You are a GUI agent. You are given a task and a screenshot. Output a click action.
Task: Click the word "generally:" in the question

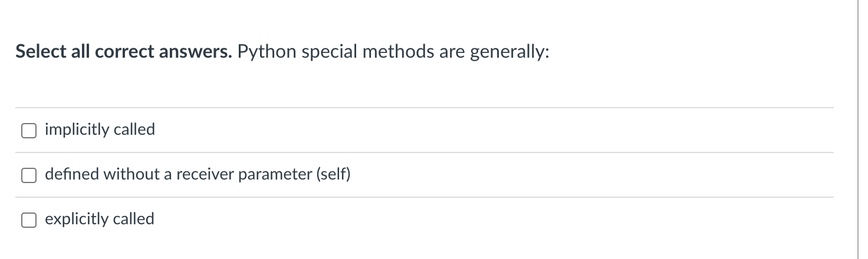click(509, 52)
